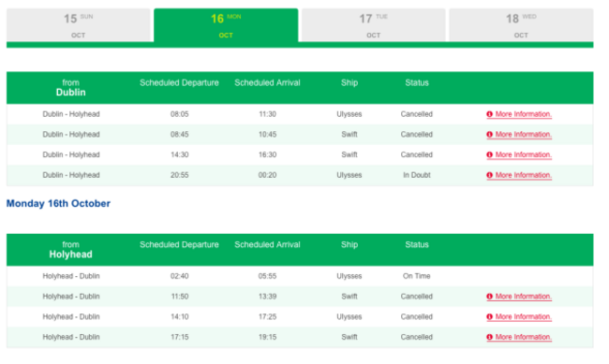Click info icon beside Dublin 08:45 Cancelled row
This screenshot has width=609, height=364.
coord(489,134)
